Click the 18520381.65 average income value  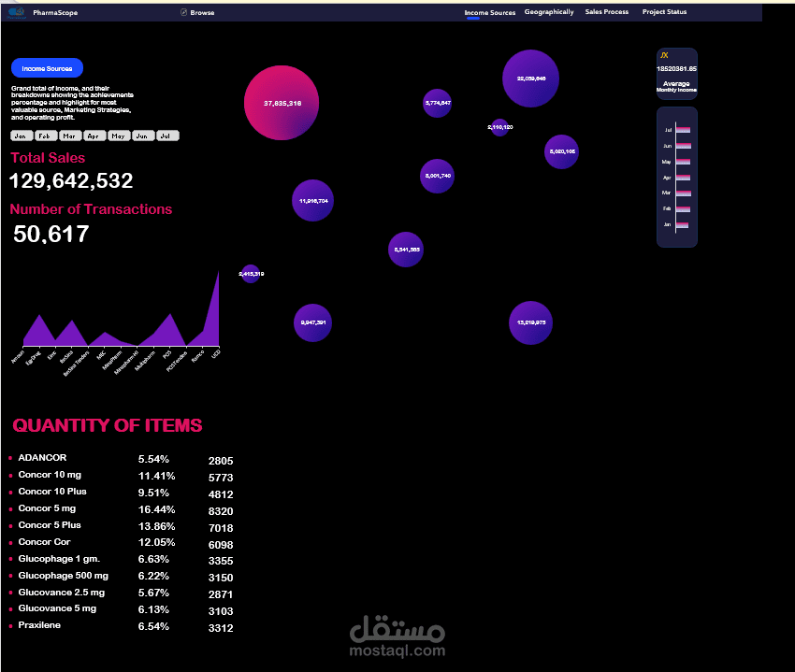click(677, 68)
